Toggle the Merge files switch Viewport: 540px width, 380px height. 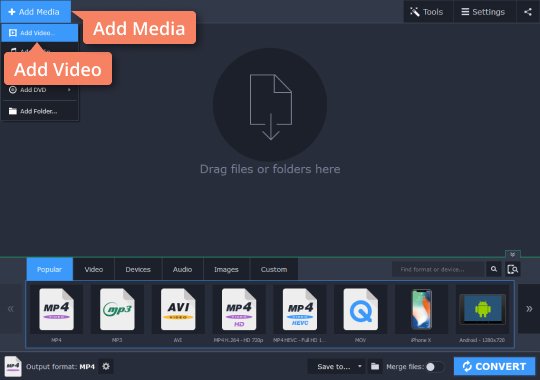pos(435,367)
